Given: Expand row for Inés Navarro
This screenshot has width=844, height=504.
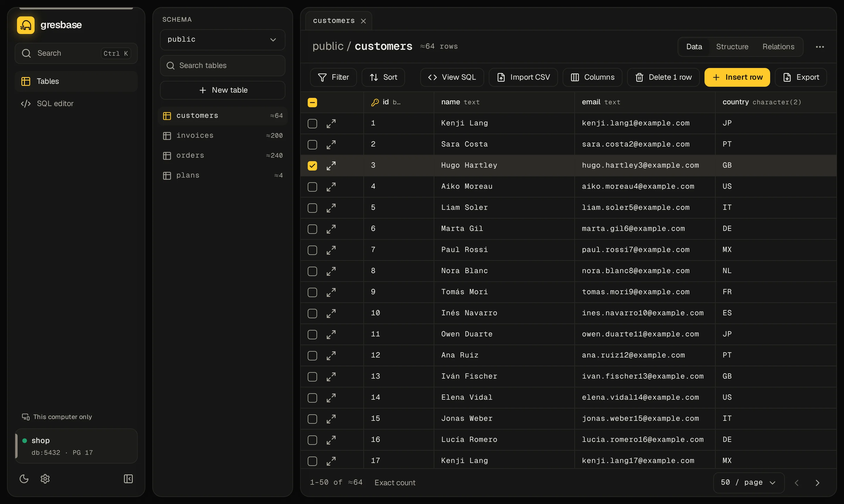Looking at the screenshot, I should [331, 313].
